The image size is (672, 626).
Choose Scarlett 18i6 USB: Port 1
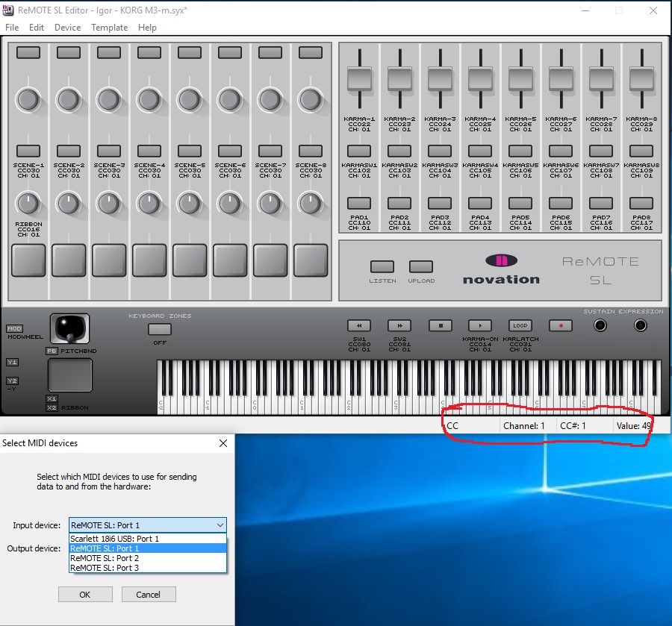(147, 539)
